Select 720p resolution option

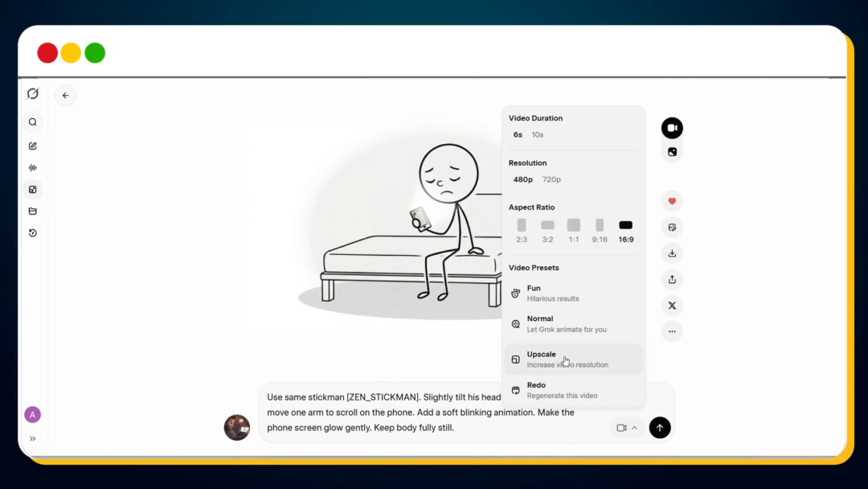551,179
